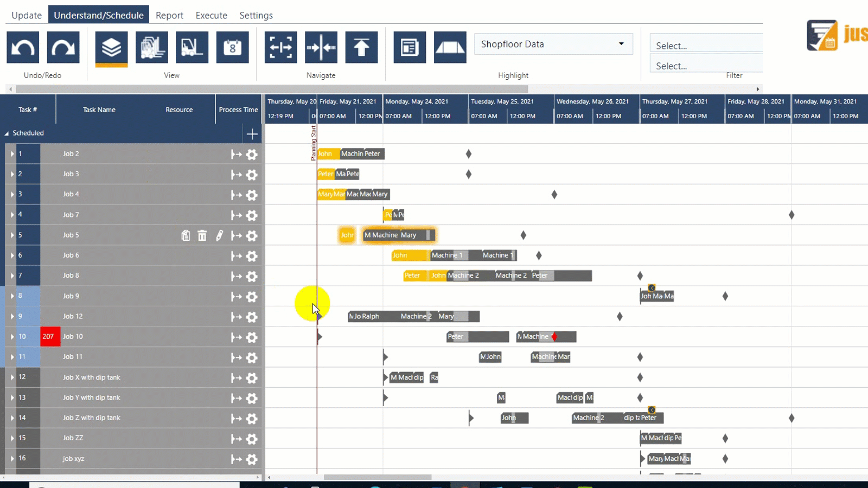Switch to the Report tab

[x=169, y=15]
